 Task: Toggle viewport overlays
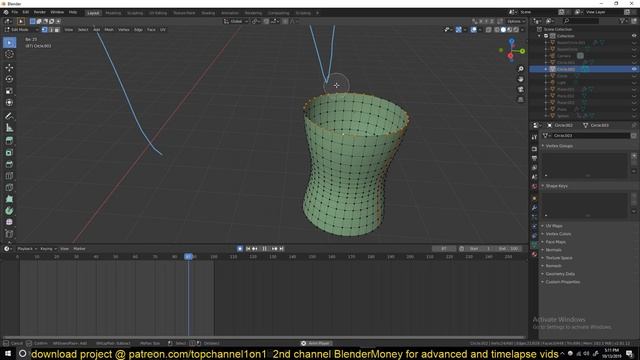pyautogui.click(x=473, y=30)
